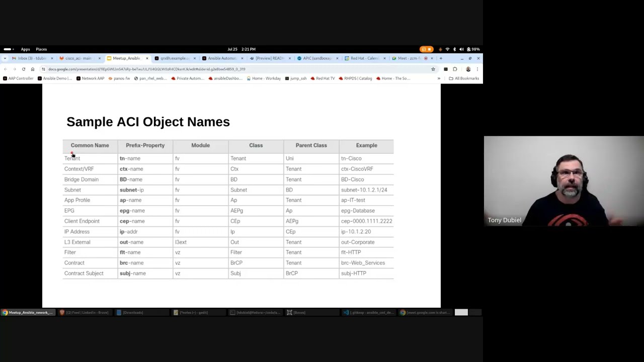Viewport: 644px width, 362px height.
Task: Open the Chrome three-dot menu
Action: pyautogui.click(x=477, y=69)
